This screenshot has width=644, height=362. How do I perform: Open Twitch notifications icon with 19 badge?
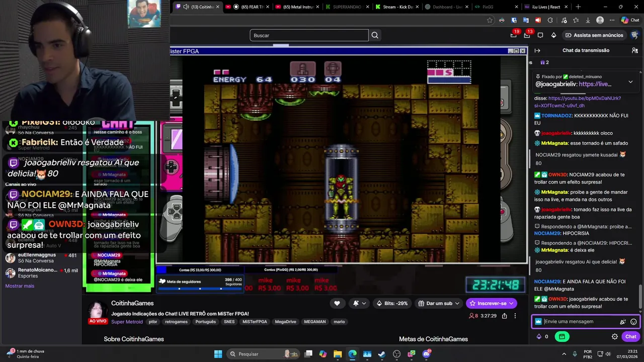513,35
